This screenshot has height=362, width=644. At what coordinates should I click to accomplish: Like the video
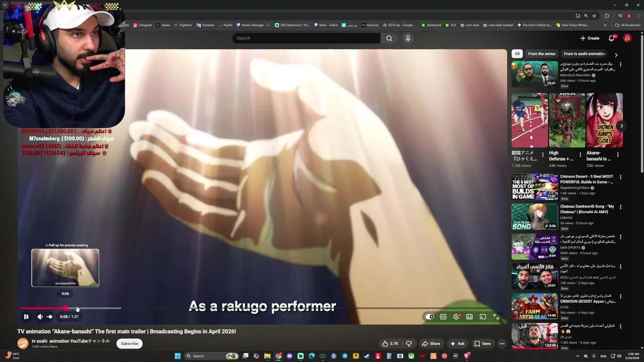[390, 343]
